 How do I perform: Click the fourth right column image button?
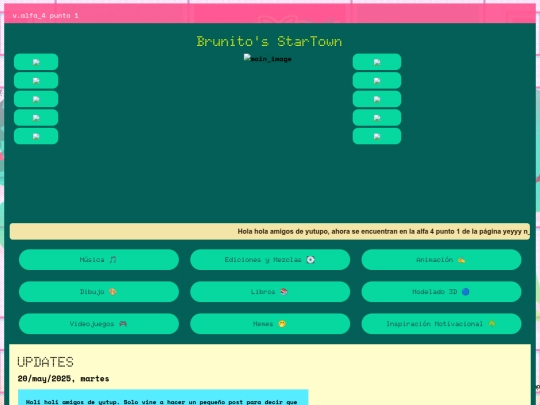[x=377, y=118]
